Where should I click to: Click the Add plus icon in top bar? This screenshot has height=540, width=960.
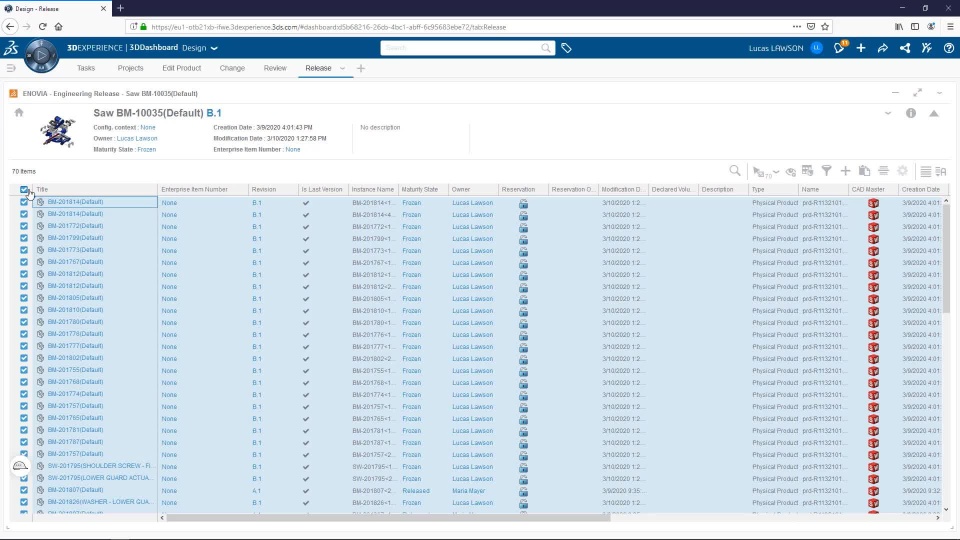[x=861, y=48]
